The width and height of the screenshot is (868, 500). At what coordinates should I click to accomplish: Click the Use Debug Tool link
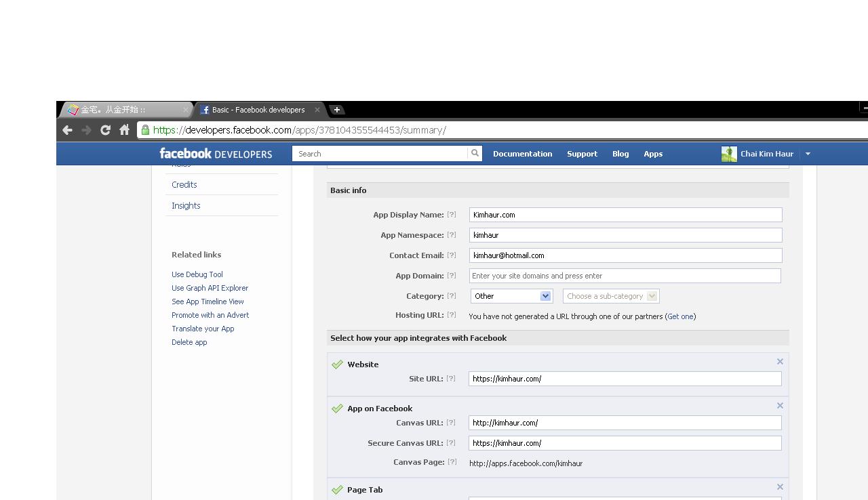(197, 274)
